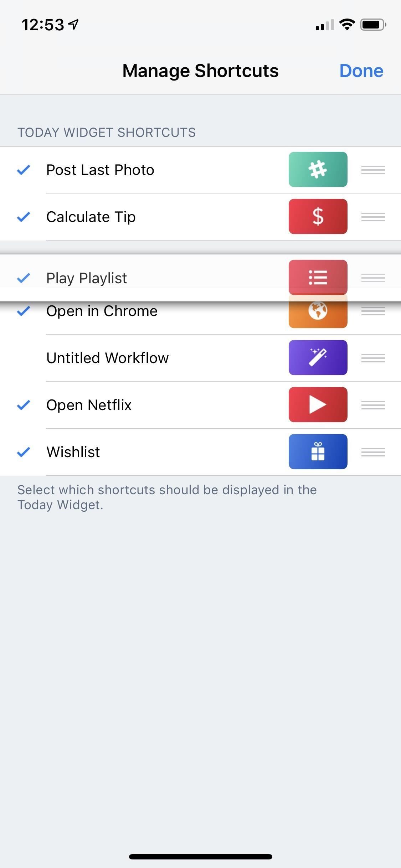
Task: Tap the red Netflix play icon
Action: tap(318, 404)
